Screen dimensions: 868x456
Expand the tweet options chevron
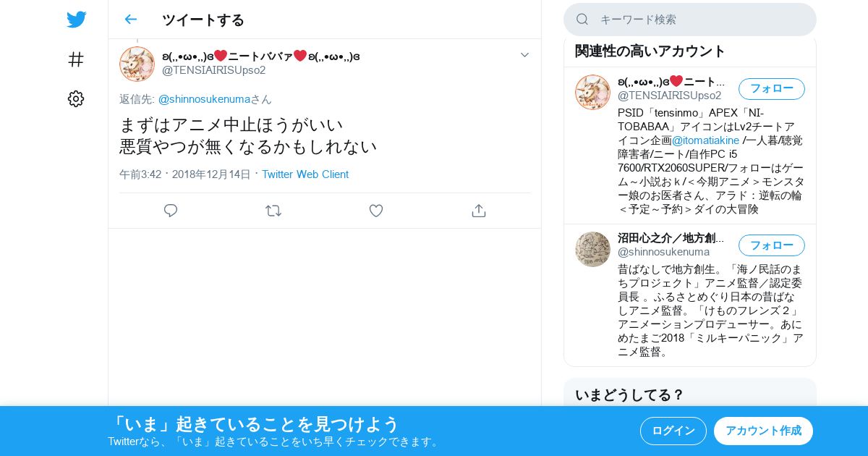coord(525,55)
